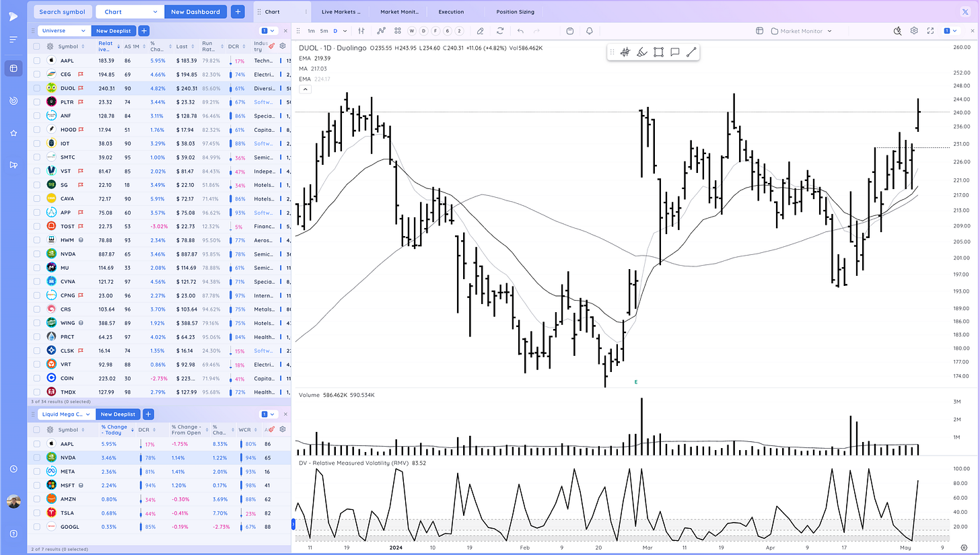Select the comment annotation tool

tap(674, 52)
